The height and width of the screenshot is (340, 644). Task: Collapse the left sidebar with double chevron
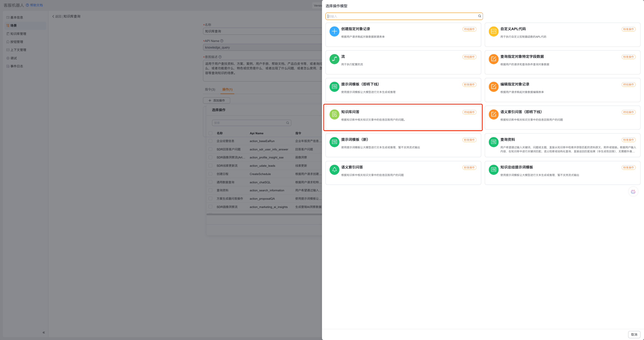click(44, 332)
